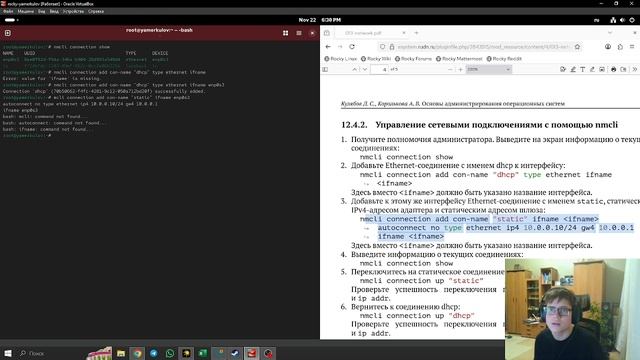Go back in the browser

(328, 47)
